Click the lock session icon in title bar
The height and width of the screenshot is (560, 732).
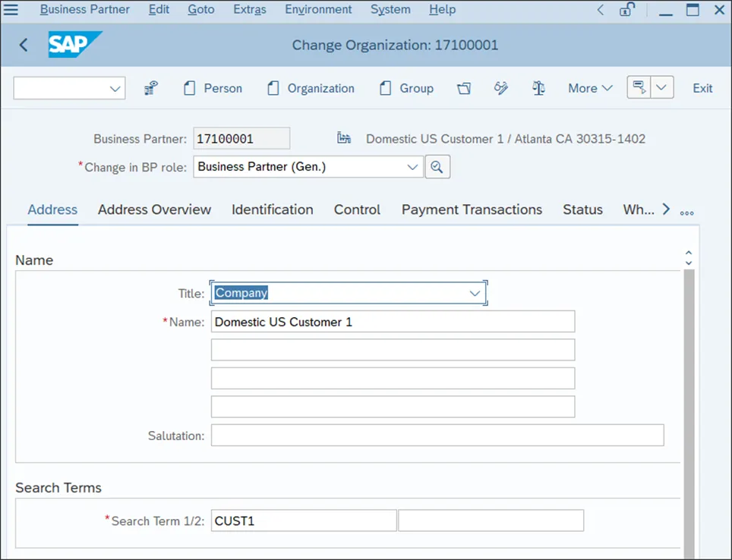627,9
